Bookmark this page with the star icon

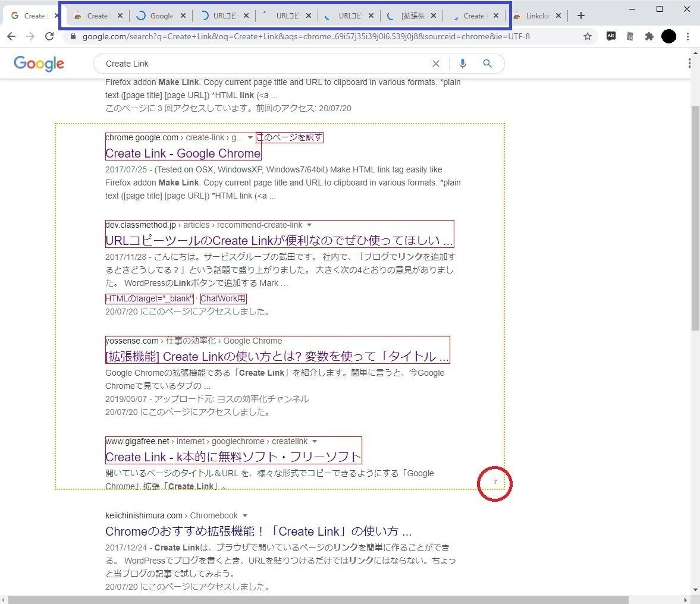pos(588,37)
